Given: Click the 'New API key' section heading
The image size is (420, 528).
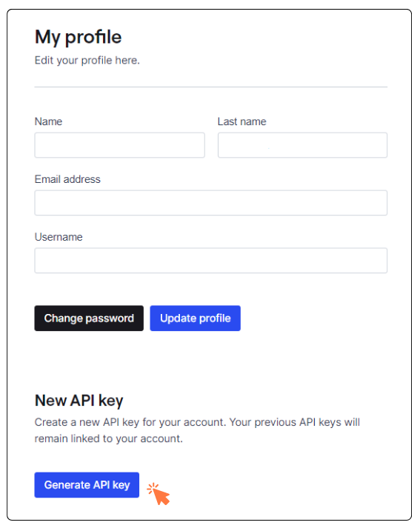Looking at the screenshot, I should click(79, 401).
